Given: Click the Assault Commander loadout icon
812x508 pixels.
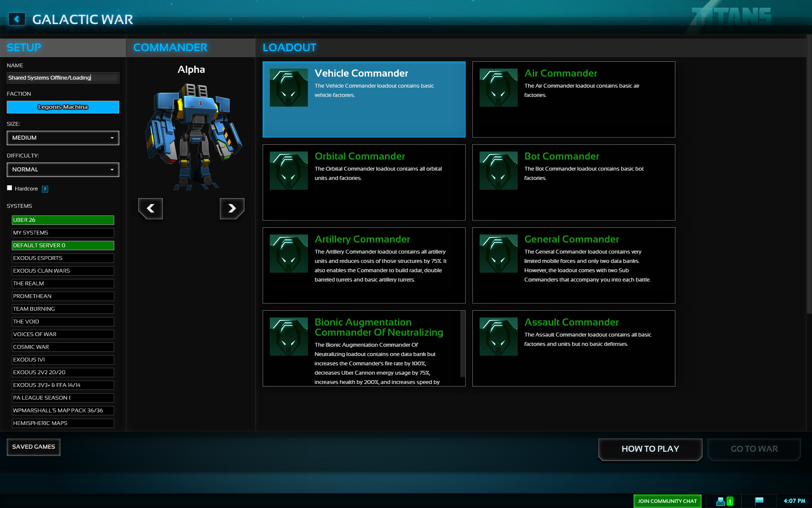Looking at the screenshot, I should (x=498, y=337).
